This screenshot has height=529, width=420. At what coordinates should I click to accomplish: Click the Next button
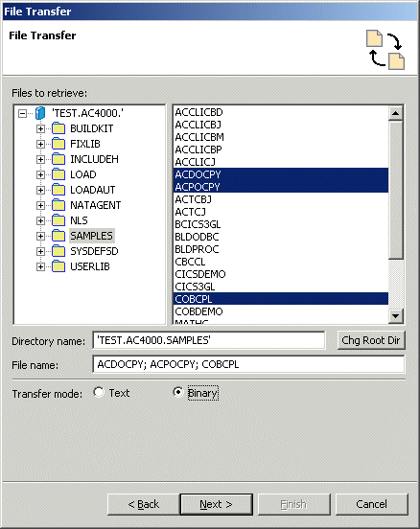click(217, 504)
